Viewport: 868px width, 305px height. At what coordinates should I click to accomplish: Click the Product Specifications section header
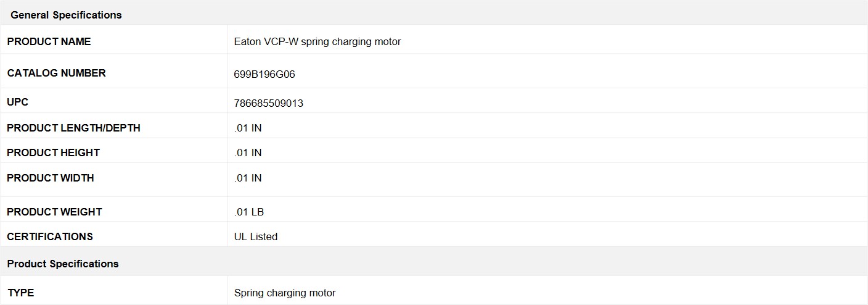point(63,264)
